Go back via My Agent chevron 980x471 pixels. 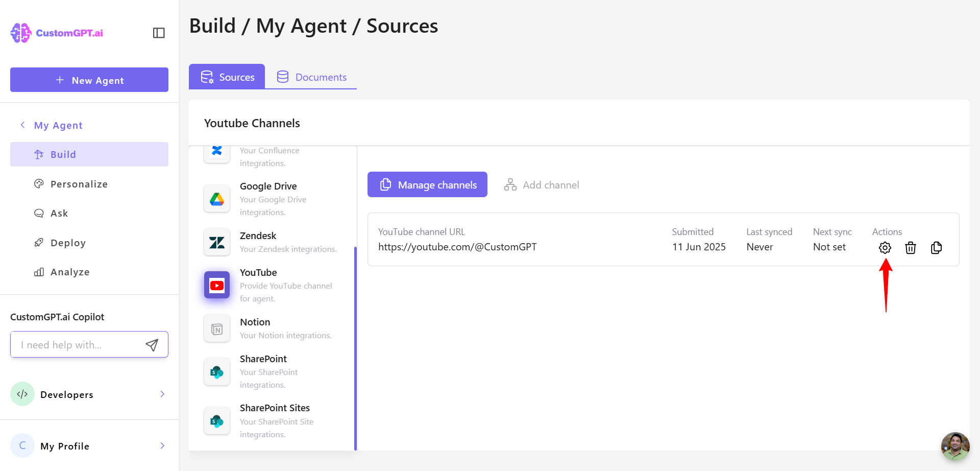pos(22,125)
